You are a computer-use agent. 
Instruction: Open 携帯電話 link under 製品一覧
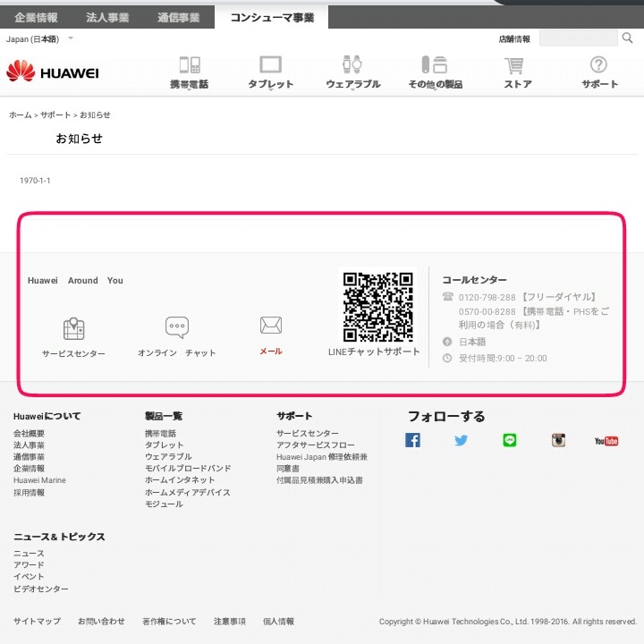point(160,433)
